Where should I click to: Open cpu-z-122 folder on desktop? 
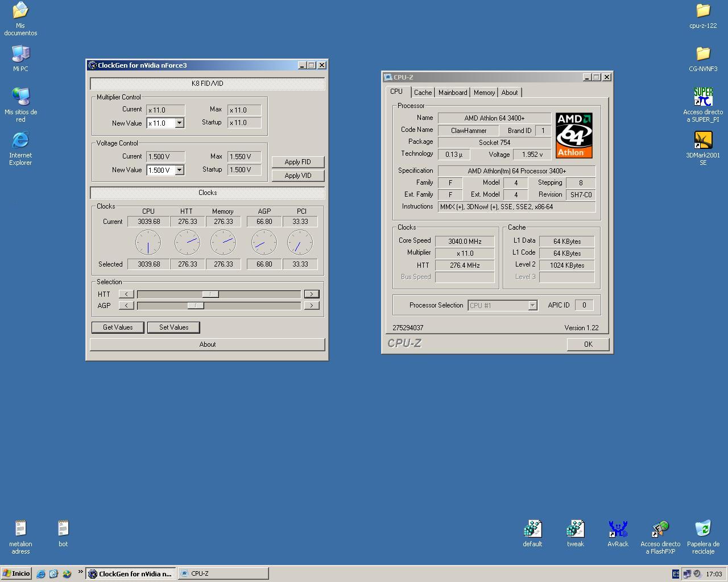(703, 15)
